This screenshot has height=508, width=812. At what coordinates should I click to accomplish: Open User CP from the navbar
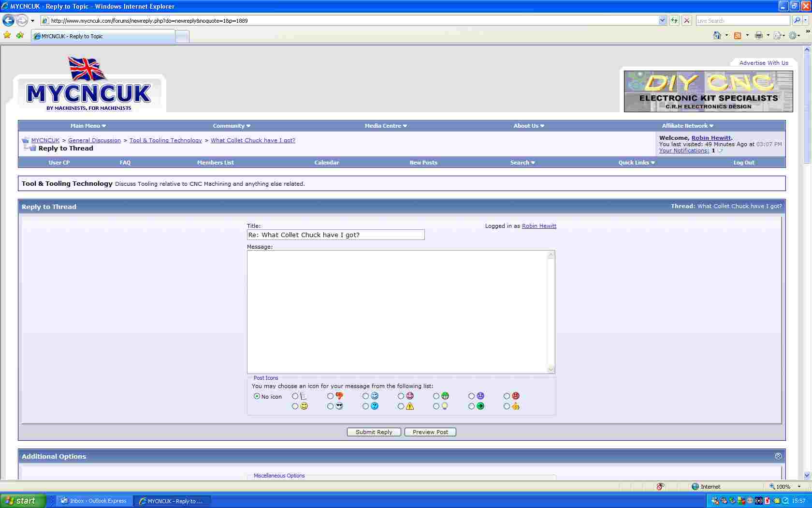click(59, 163)
